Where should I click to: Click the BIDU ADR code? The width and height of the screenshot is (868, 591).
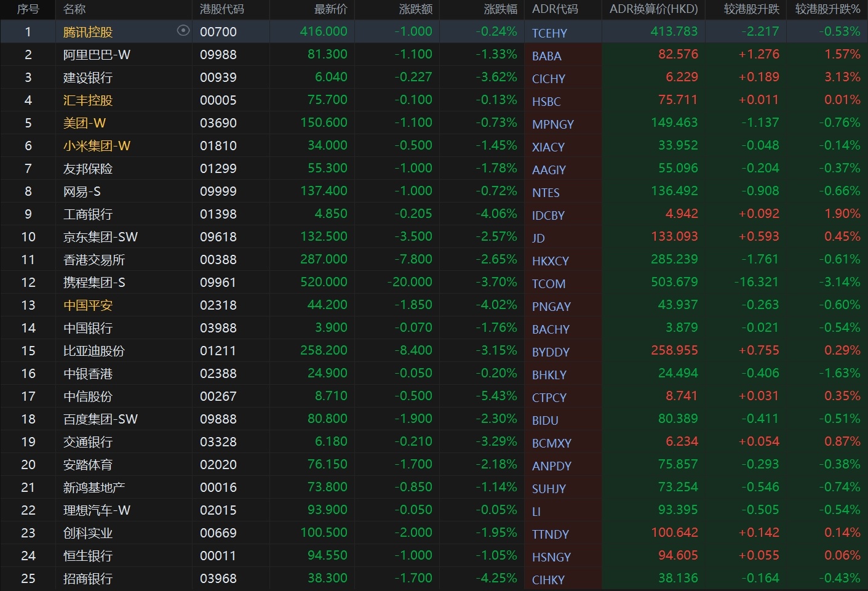pos(545,420)
